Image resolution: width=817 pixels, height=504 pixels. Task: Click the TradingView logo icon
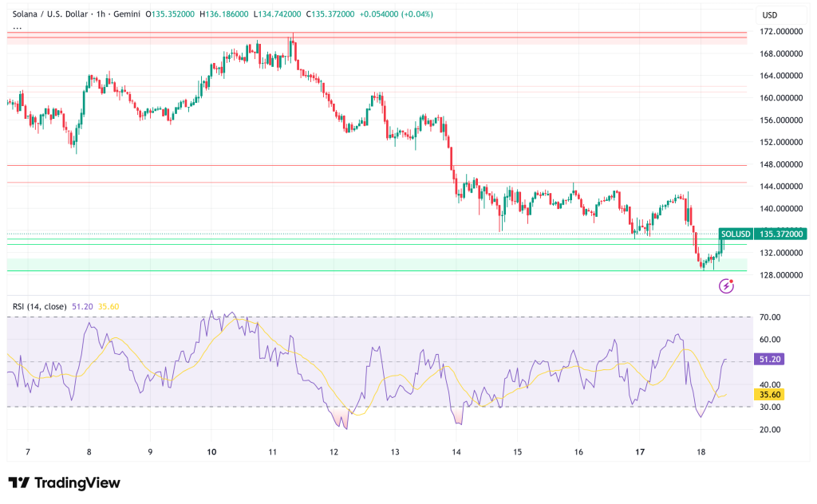coord(19,483)
